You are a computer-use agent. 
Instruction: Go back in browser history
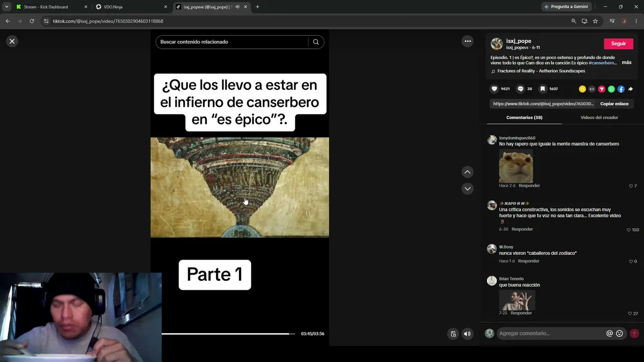(x=8, y=21)
